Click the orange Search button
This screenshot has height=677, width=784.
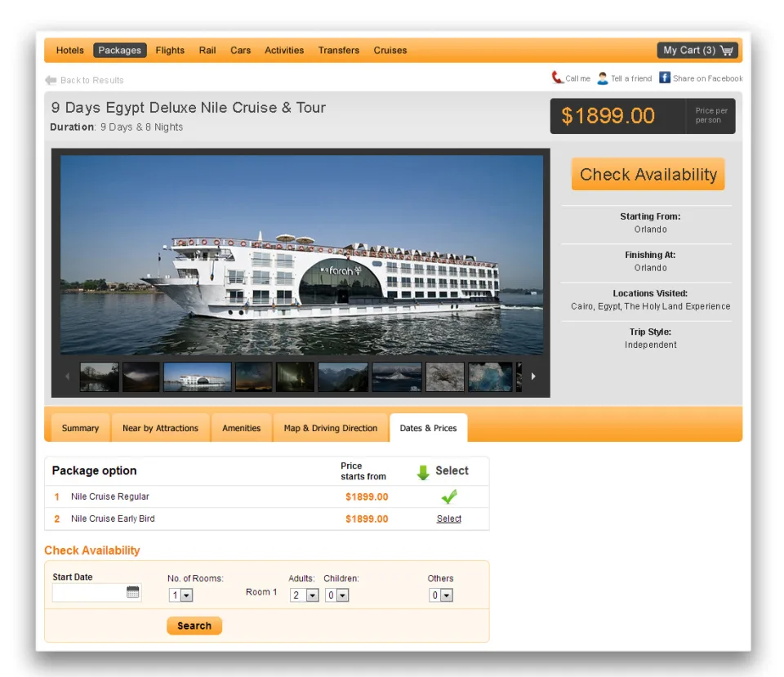(194, 626)
